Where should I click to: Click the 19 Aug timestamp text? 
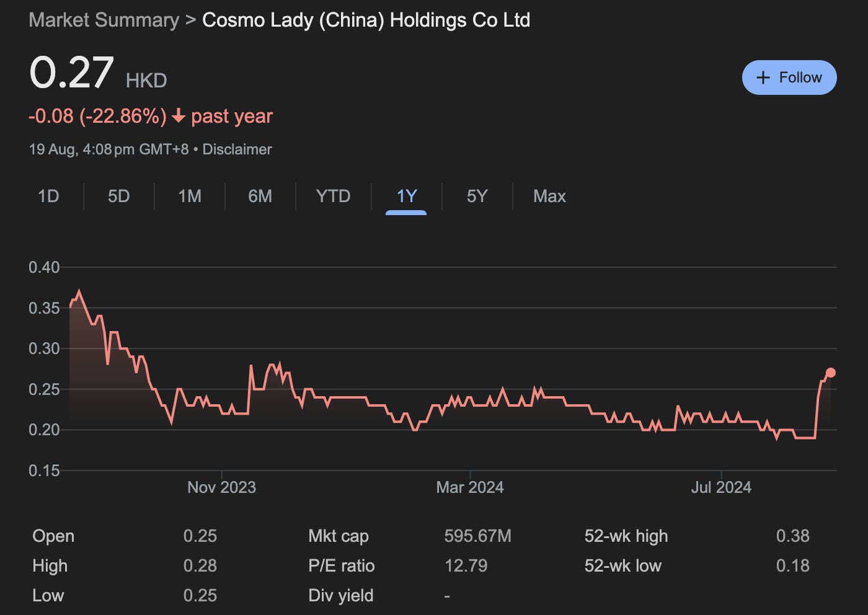point(108,149)
